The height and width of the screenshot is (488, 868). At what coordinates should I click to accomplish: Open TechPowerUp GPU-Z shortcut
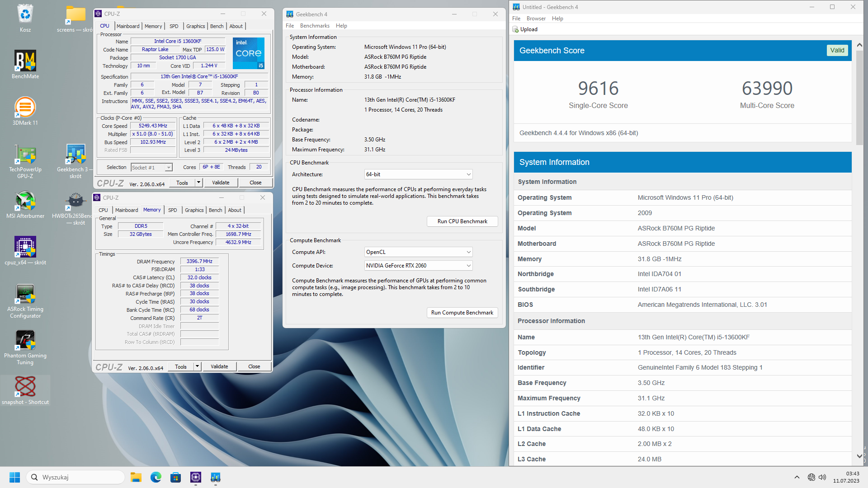coord(25,161)
